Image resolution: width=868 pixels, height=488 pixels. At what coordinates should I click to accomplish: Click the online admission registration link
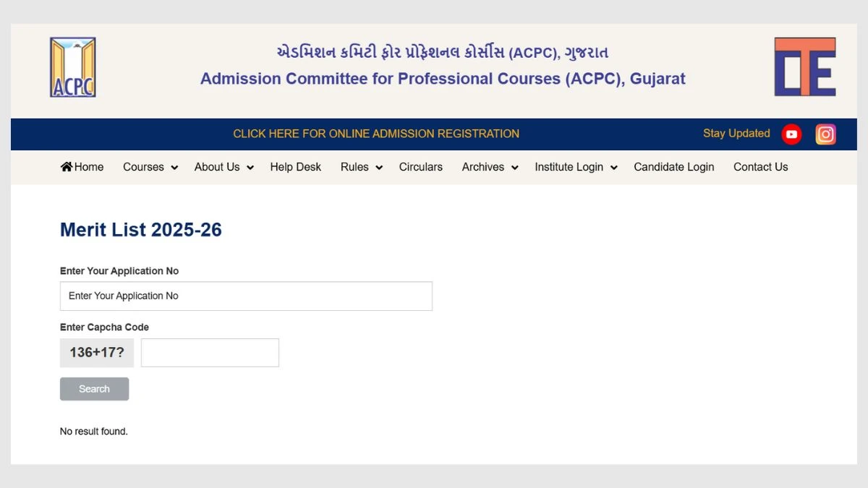click(x=376, y=134)
